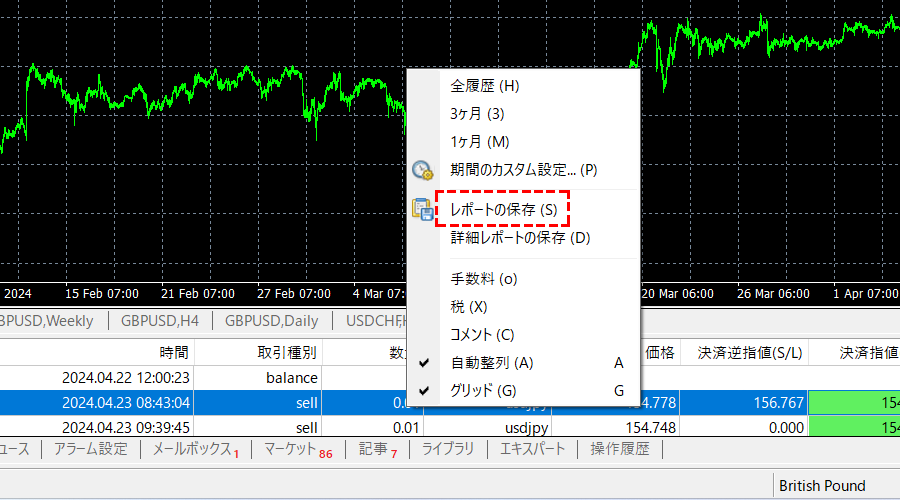Open メールボックス terminal tab

[x=195, y=449]
